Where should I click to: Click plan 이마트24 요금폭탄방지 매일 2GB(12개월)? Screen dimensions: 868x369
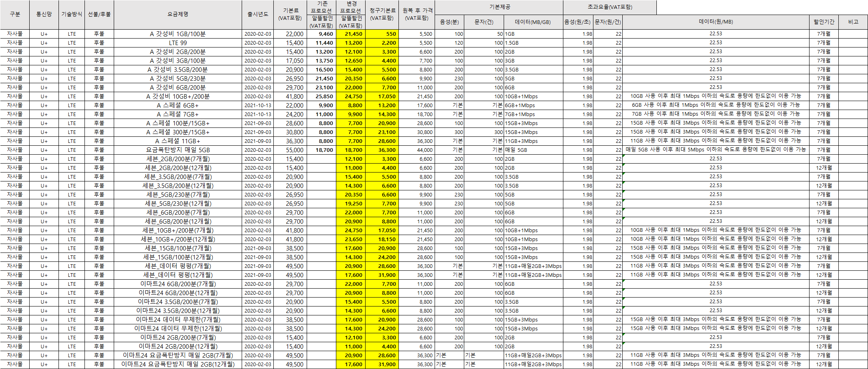point(178,365)
